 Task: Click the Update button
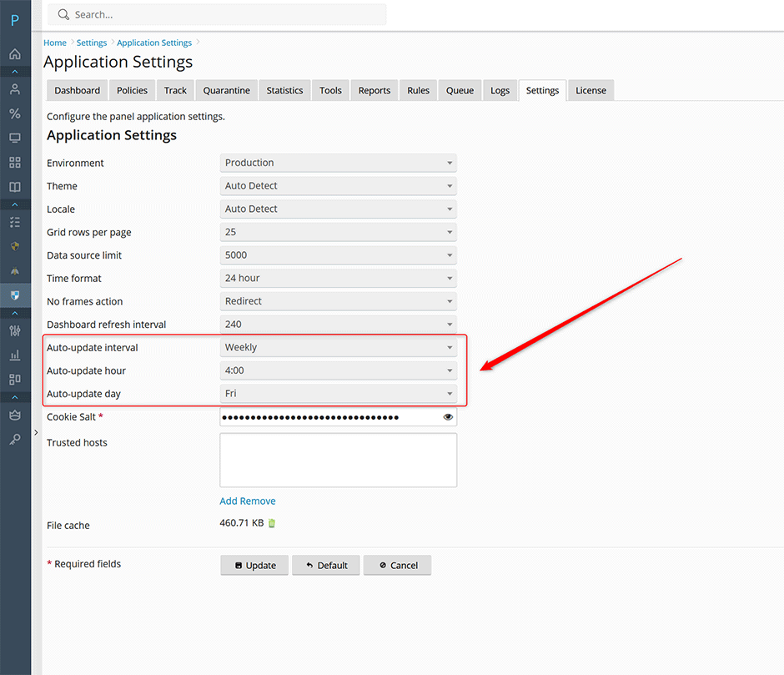click(254, 565)
